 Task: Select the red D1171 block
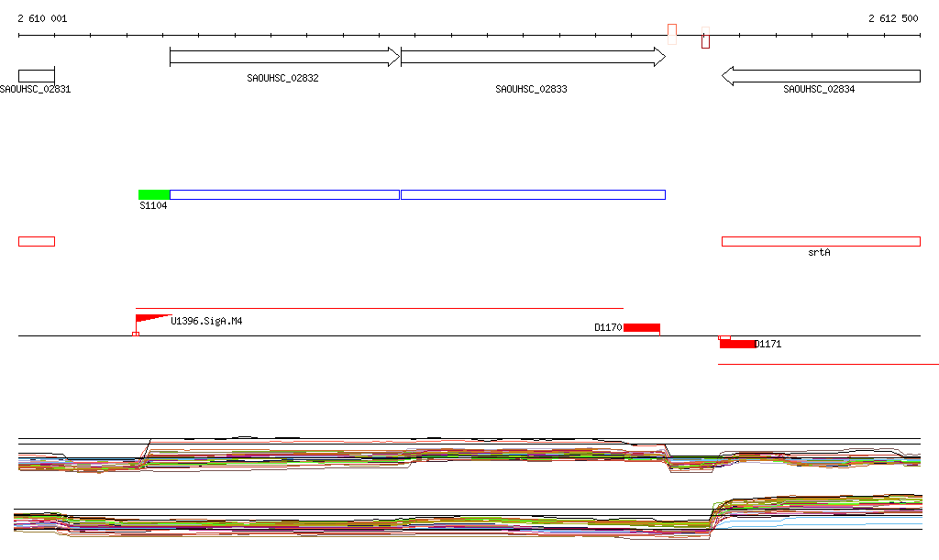click(x=738, y=344)
